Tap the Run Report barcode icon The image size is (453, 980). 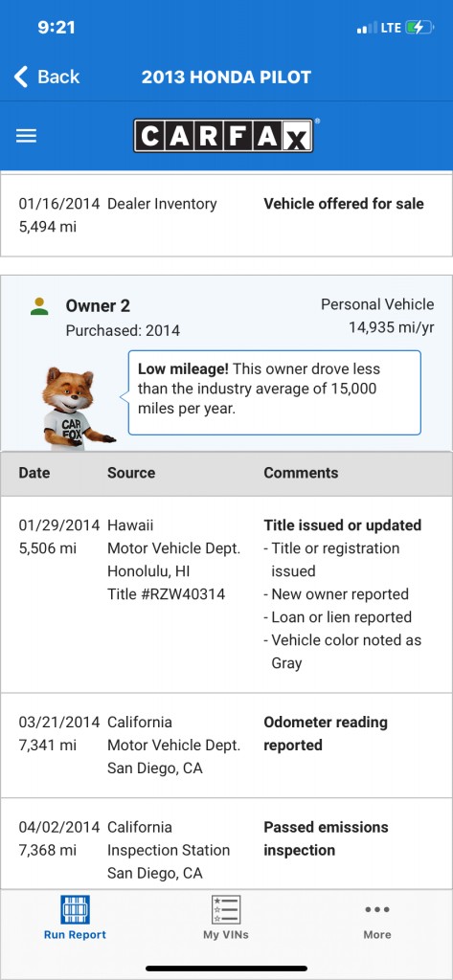(75, 909)
